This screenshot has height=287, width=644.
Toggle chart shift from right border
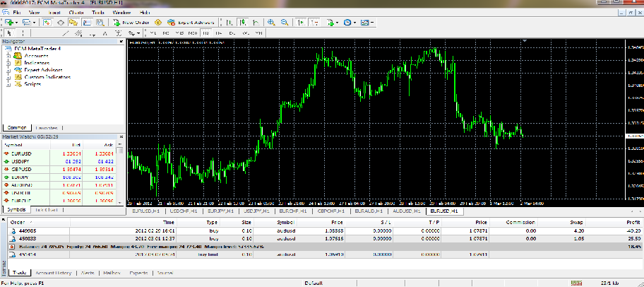coord(315,22)
